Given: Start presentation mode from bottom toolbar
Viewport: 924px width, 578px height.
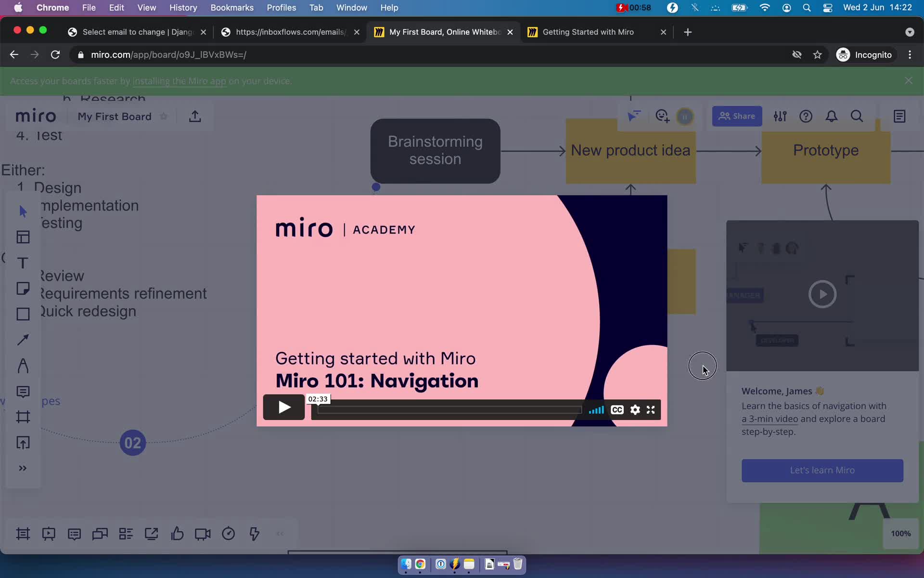Looking at the screenshot, I should 49,534.
